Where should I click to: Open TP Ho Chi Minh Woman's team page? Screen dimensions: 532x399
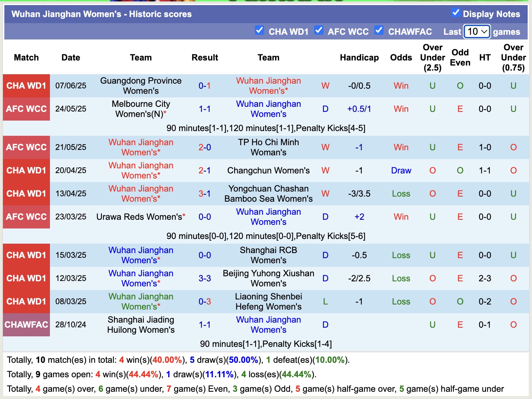click(268, 147)
